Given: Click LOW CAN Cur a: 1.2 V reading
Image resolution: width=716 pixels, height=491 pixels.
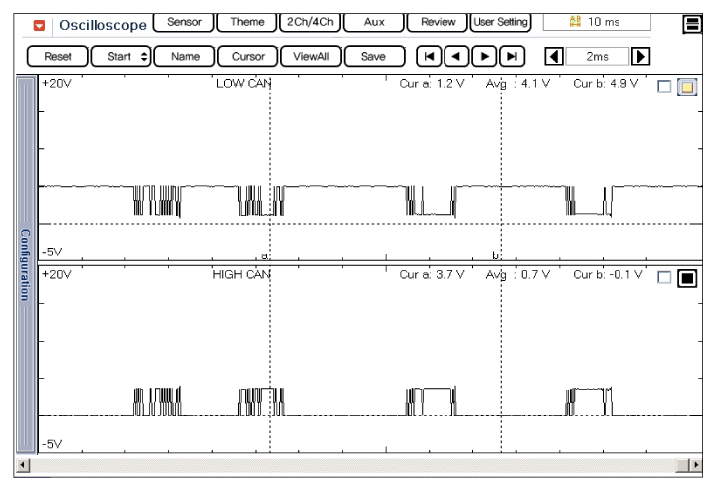Looking at the screenshot, I should click(432, 84).
